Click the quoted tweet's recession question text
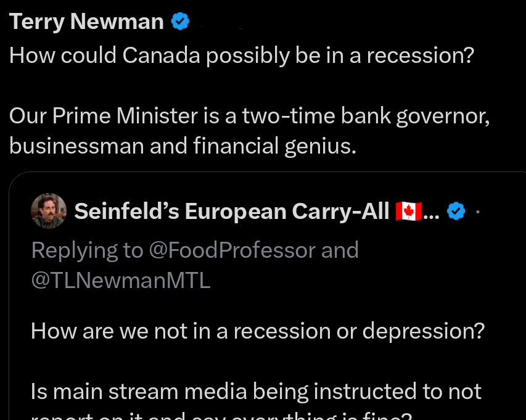This screenshot has height=420, width=526. tap(256, 331)
